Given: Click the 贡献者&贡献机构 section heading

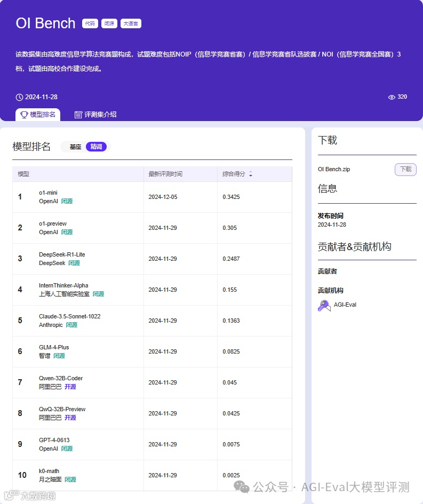Looking at the screenshot, I should 354,247.
